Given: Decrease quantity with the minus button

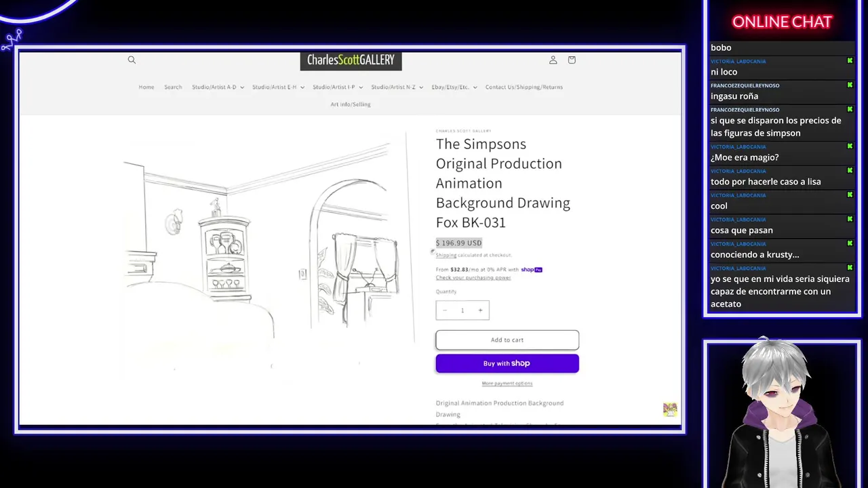Looking at the screenshot, I should [445, 310].
